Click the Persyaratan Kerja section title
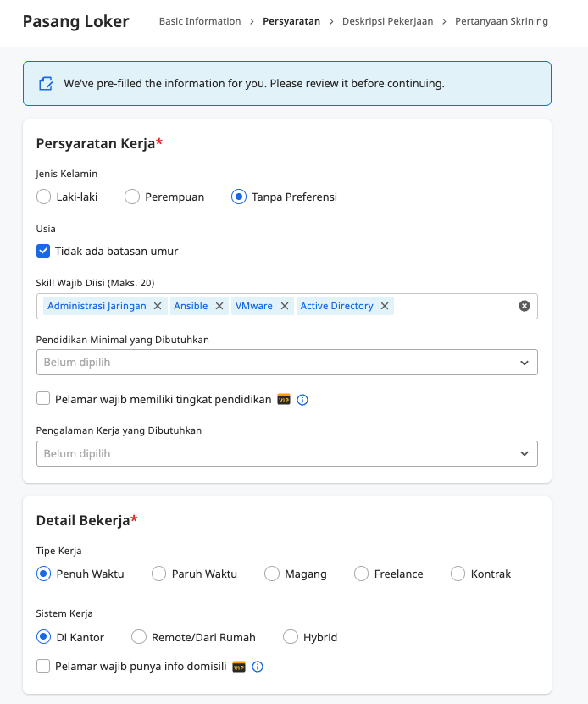 (99, 143)
